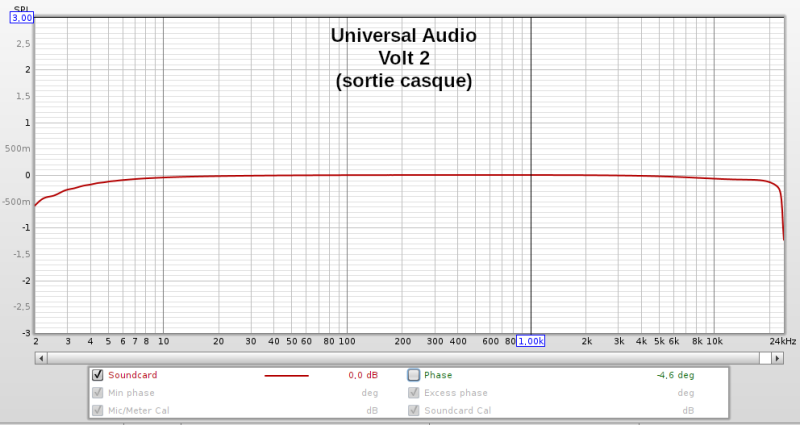800x425 pixels.
Task: Click the Mic/Meter Cal legend label
Action: point(139,410)
